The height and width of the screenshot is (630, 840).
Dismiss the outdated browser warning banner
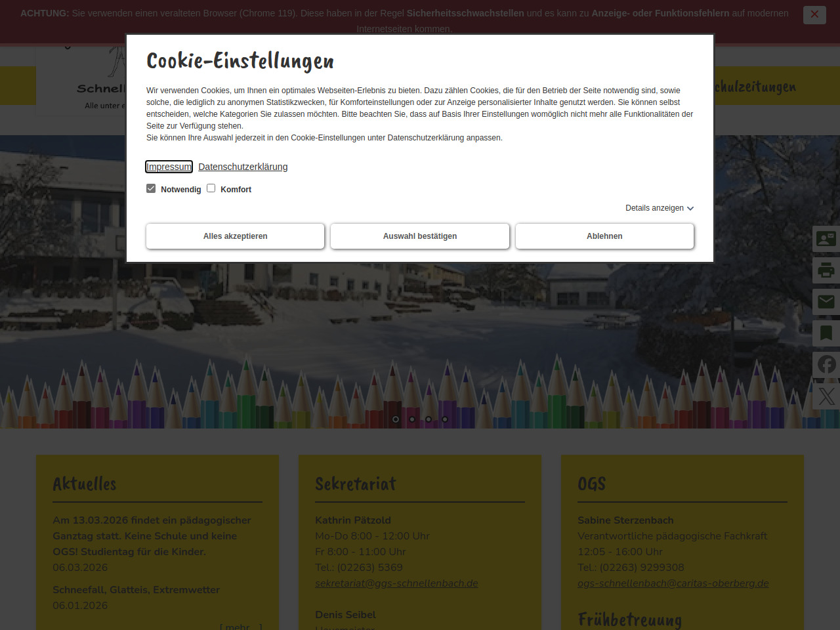[814, 14]
